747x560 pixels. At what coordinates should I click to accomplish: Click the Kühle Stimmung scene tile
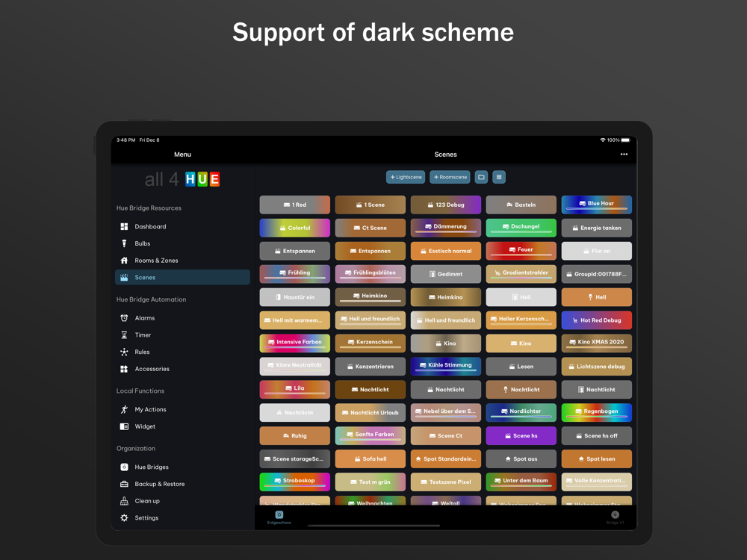tap(446, 367)
